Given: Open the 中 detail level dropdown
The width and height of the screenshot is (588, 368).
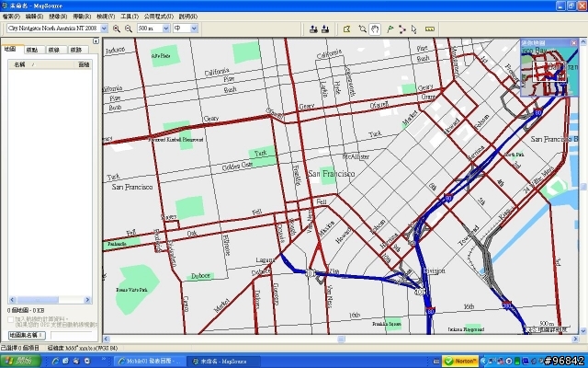Looking at the screenshot, I should click(x=194, y=29).
